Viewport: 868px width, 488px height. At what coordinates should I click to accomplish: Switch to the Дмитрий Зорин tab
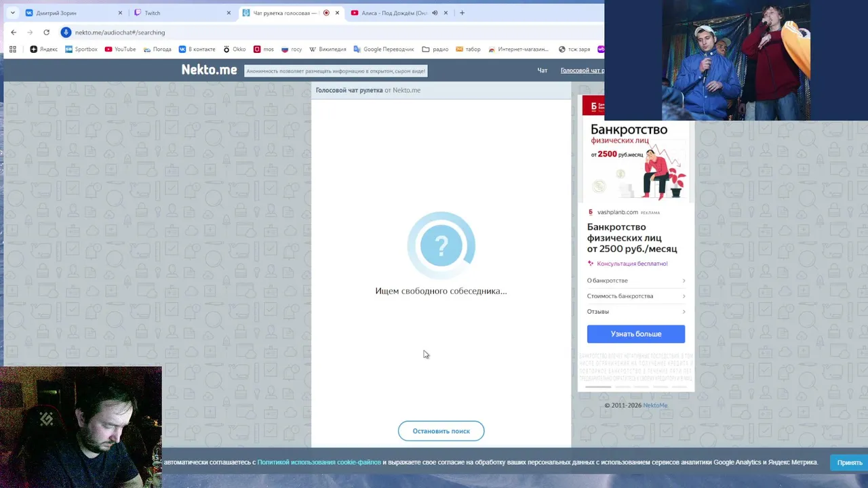[73, 13]
